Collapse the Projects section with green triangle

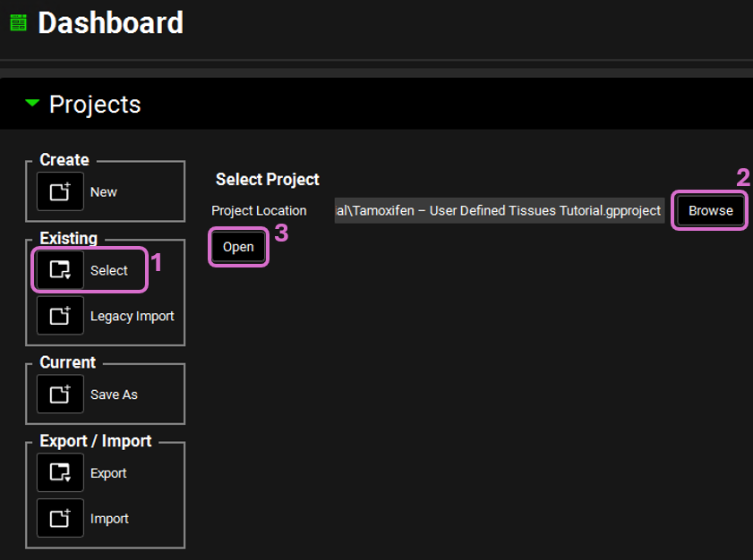[33, 105]
